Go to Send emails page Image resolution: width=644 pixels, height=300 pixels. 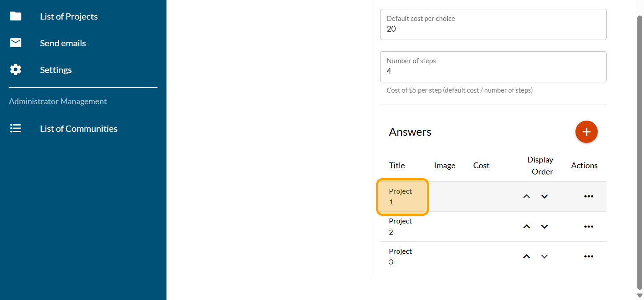tap(63, 43)
